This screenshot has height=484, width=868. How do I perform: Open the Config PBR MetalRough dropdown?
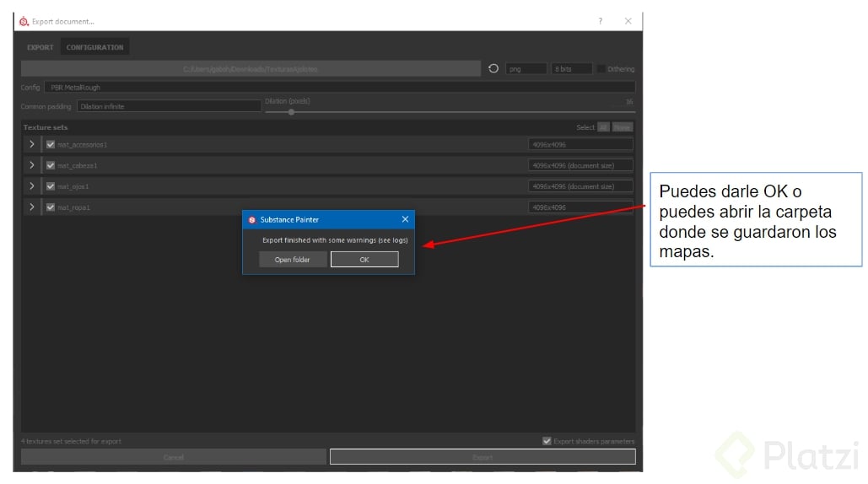tap(340, 88)
